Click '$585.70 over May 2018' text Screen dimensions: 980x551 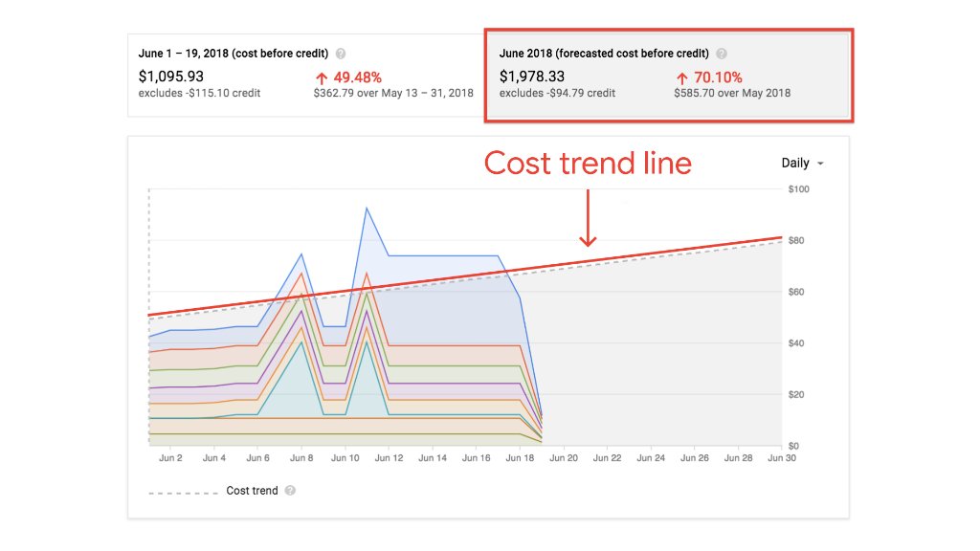point(732,93)
